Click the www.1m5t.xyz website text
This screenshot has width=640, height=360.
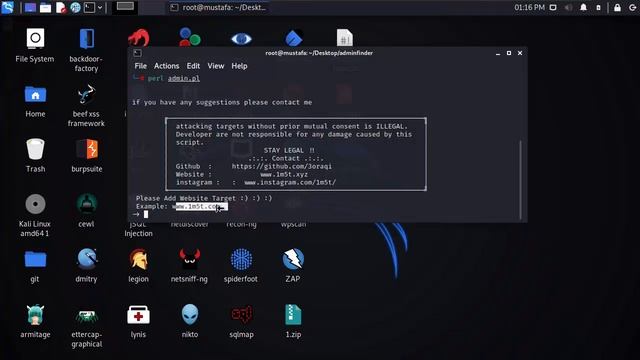click(x=284, y=174)
